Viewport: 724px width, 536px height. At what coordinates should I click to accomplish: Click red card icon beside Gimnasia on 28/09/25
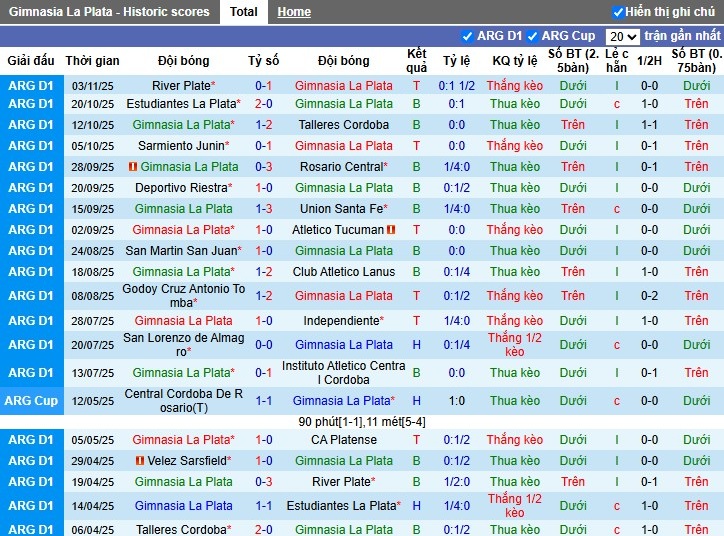tap(133, 167)
